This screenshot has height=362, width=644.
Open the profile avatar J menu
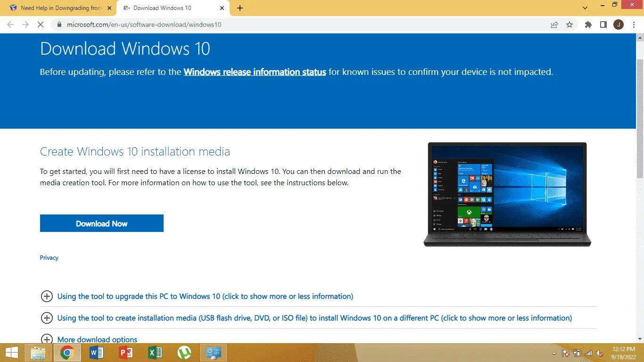[x=618, y=25]
